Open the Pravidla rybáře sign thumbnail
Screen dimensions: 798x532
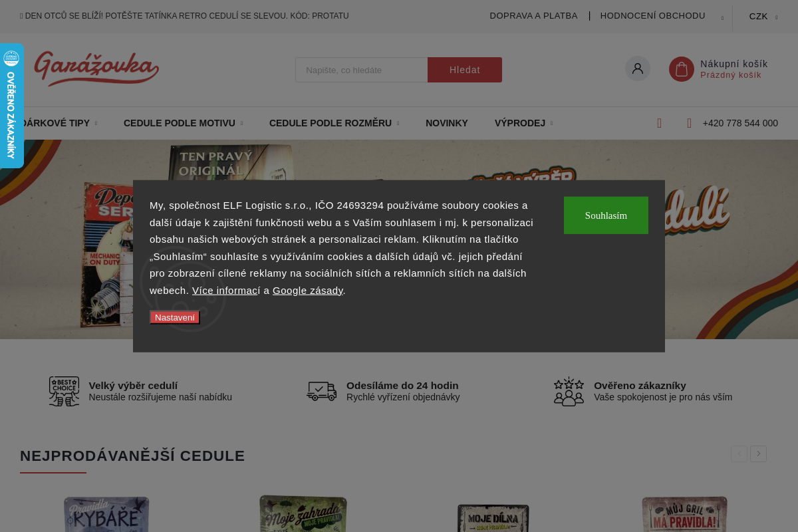(106, 513)
